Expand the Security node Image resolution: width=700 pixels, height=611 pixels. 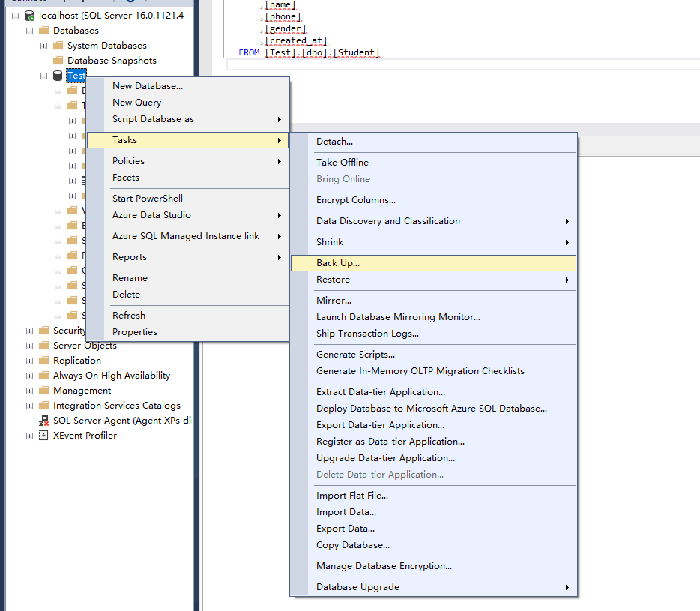(x=29, y=331)
